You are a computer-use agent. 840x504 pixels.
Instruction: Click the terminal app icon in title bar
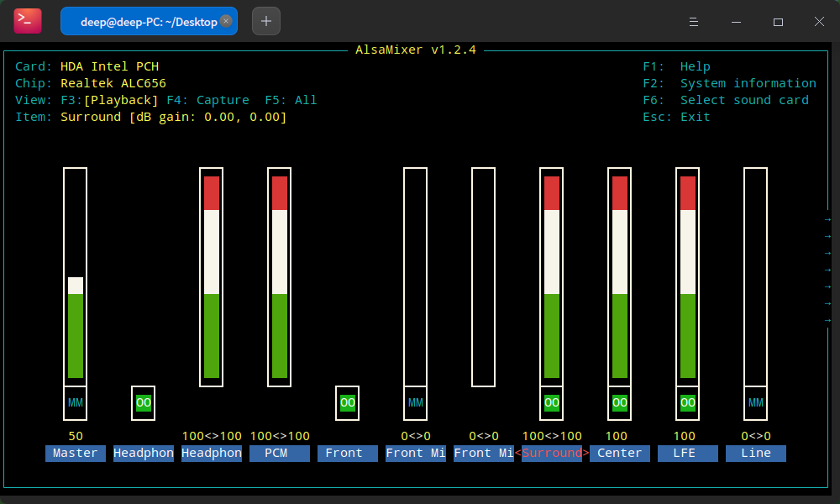(x=28, y=21)
